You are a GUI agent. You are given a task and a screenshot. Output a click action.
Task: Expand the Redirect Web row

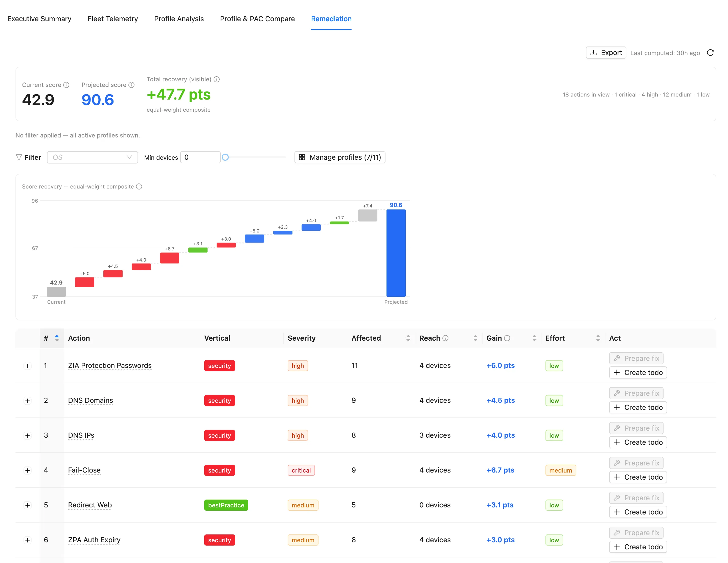pyautogui.click(x=28, y=505)
